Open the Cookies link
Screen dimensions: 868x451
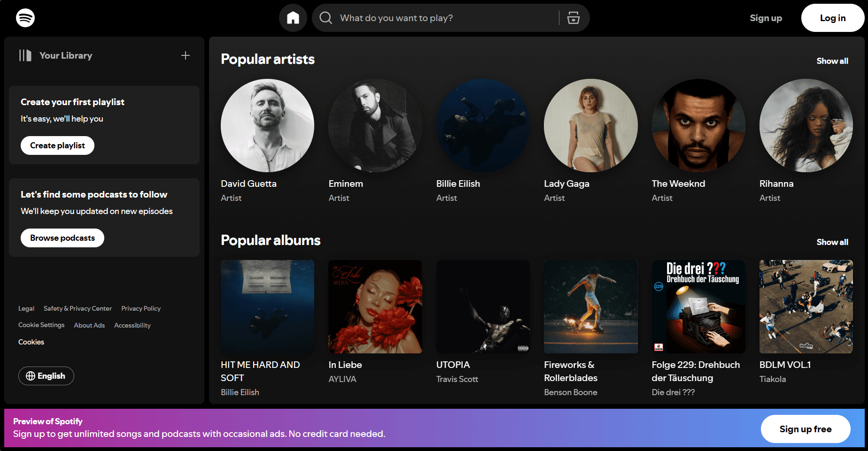pos(31,342)
